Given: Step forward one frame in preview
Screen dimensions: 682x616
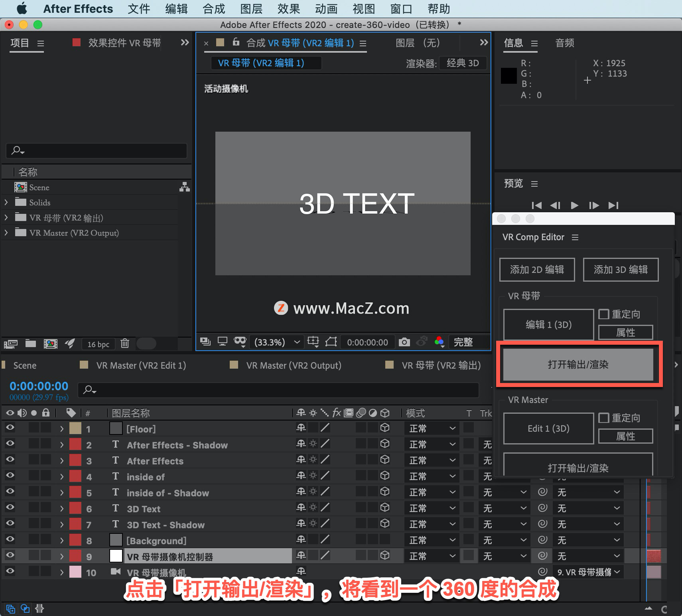Looking at the screenshot, I should pyautogui.click(x=593, y=205).
